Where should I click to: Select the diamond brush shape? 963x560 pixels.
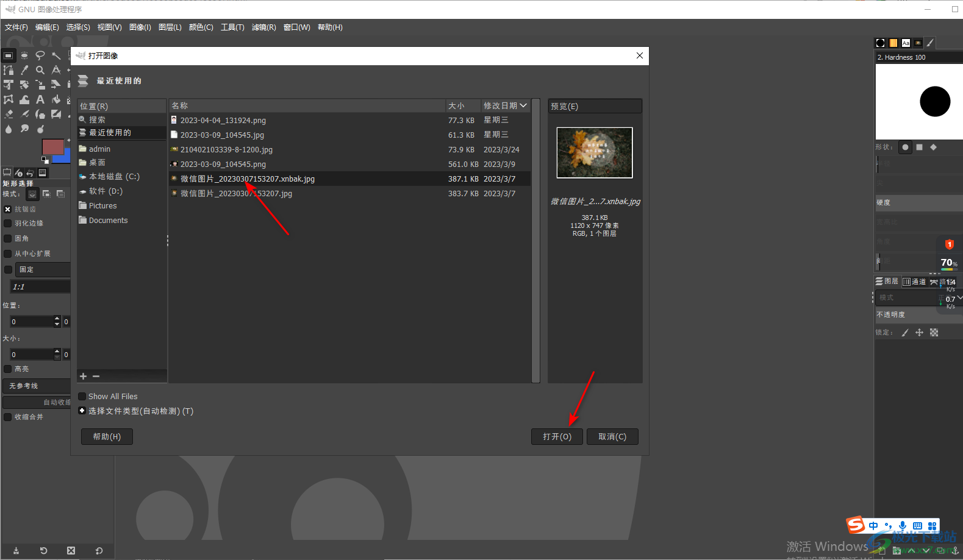(x=933, y=147)
